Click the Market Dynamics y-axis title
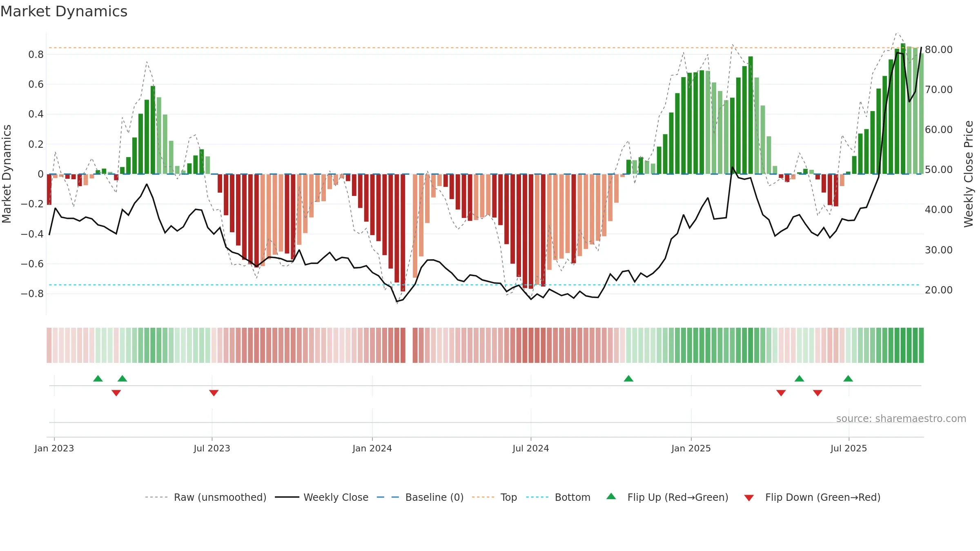Viewport: 980px width, 551px height. [7, 174]
